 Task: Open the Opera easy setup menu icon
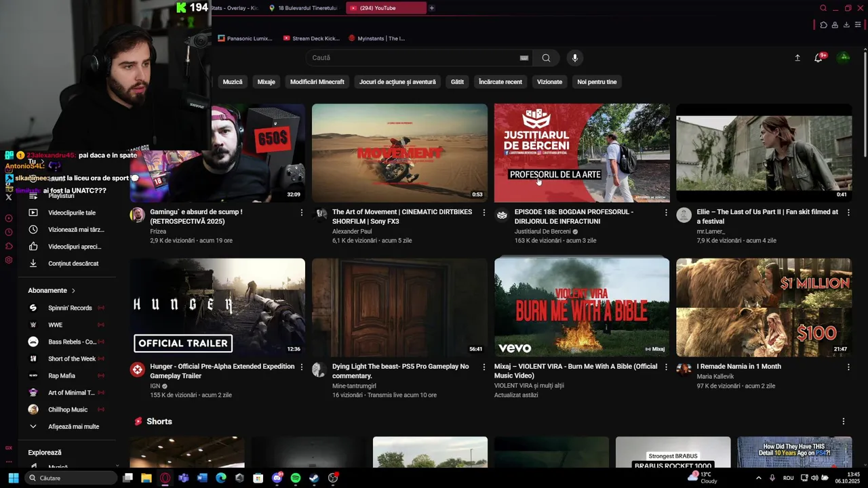[858, 25]
